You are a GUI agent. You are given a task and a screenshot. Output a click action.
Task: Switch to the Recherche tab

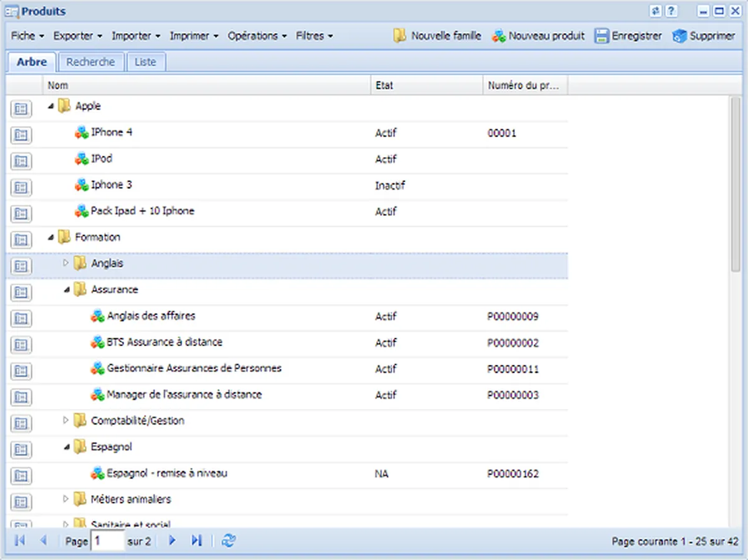(90, 62)
